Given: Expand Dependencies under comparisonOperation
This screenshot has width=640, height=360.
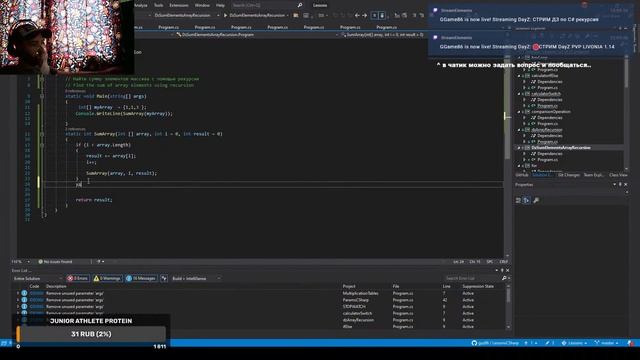Looking at the screenshot, I should coord(524,118).
